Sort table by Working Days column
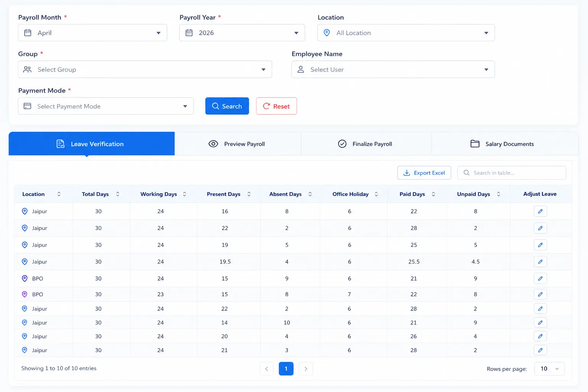The width and height of the screenshot is (588, 392). [185, 194]
